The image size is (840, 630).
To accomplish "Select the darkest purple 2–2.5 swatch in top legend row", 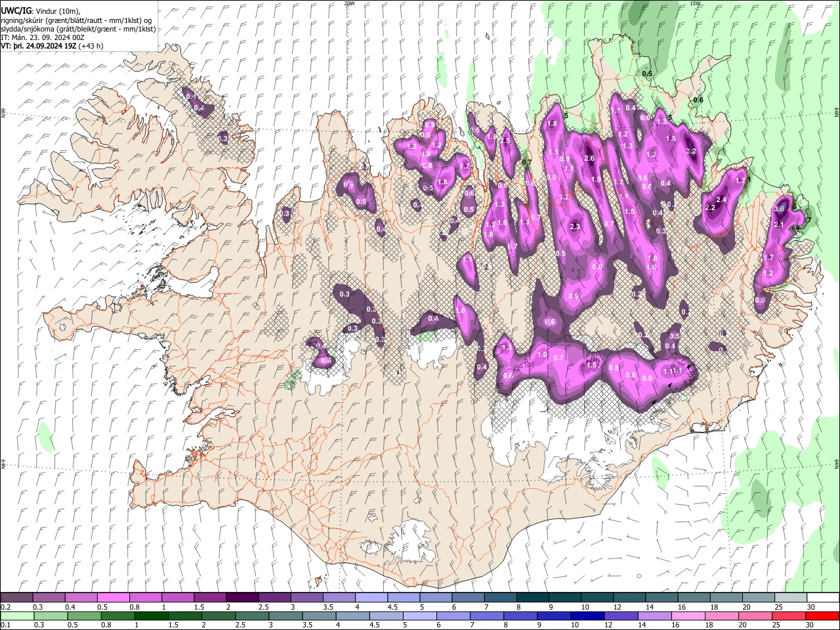I will click(x=241, y=598).
